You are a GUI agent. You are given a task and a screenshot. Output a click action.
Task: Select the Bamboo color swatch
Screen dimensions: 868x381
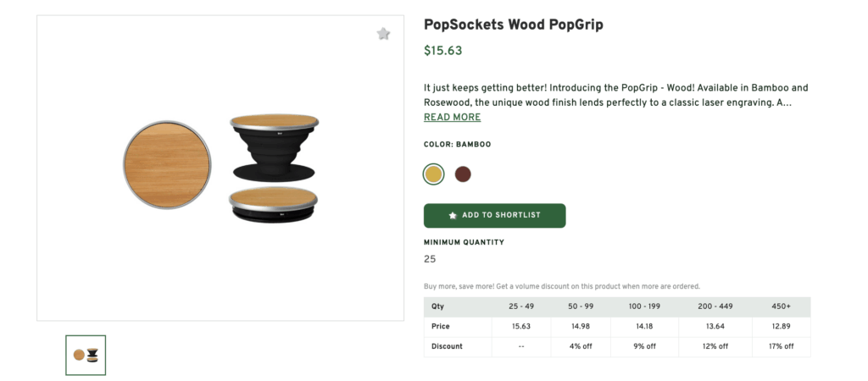point(433,174)
